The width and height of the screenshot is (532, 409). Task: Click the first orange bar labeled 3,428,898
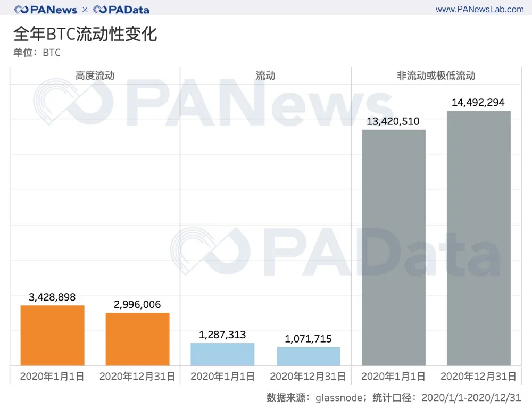click(x=52, y=335)
